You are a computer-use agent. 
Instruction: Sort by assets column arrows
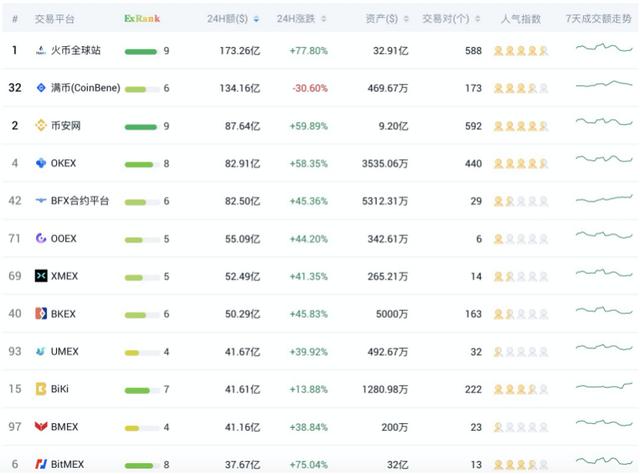(406, 19)
